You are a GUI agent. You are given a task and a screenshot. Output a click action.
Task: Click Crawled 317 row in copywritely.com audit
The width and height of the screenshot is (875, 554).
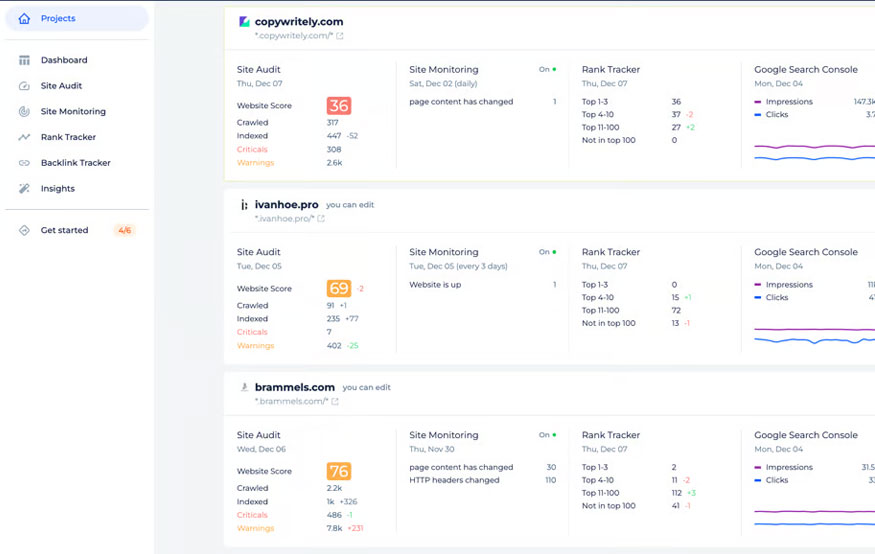click(287, 123)
